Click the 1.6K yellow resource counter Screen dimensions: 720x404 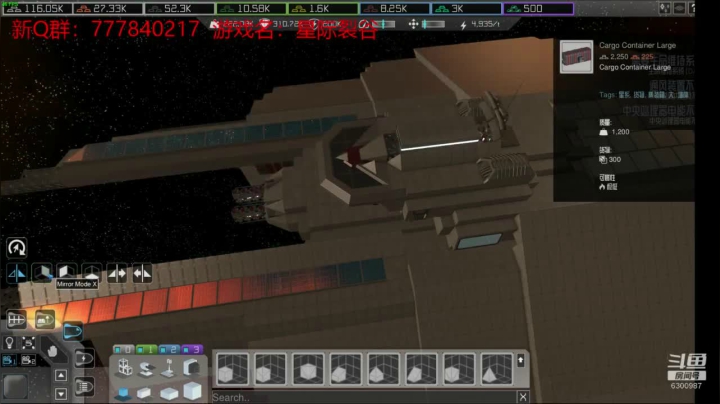point(323,9)
